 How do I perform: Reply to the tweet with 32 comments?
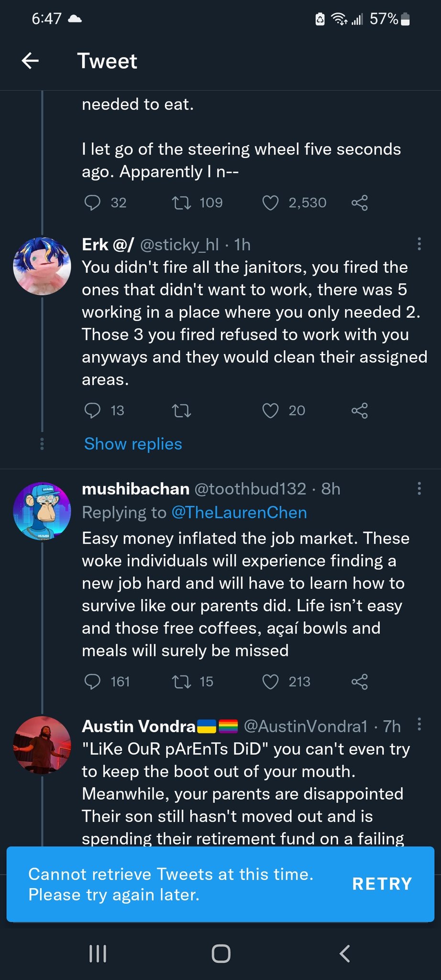pos(92,203)
